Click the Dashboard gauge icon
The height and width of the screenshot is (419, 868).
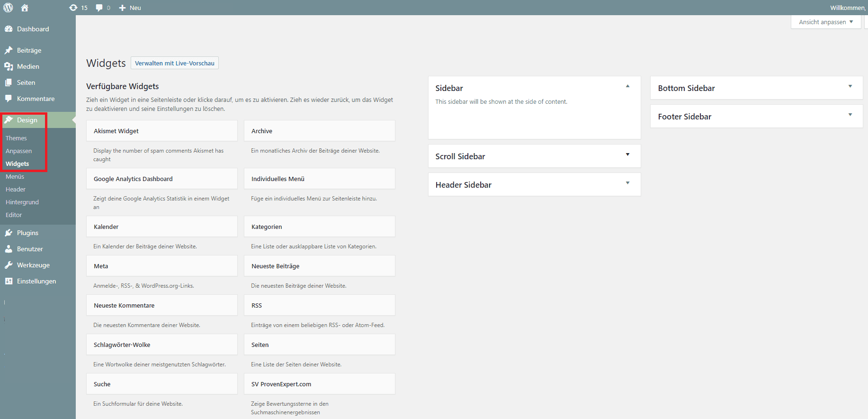(9, 29)
